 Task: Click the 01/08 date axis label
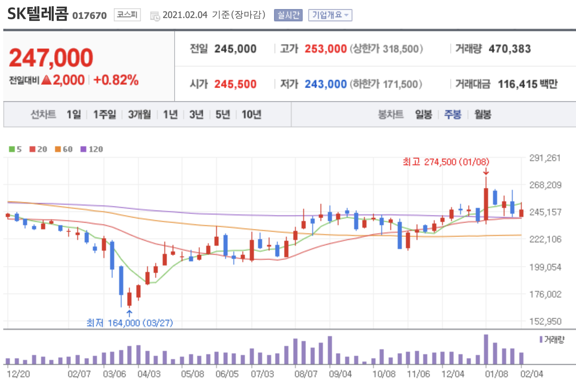(x=496, y=374)
